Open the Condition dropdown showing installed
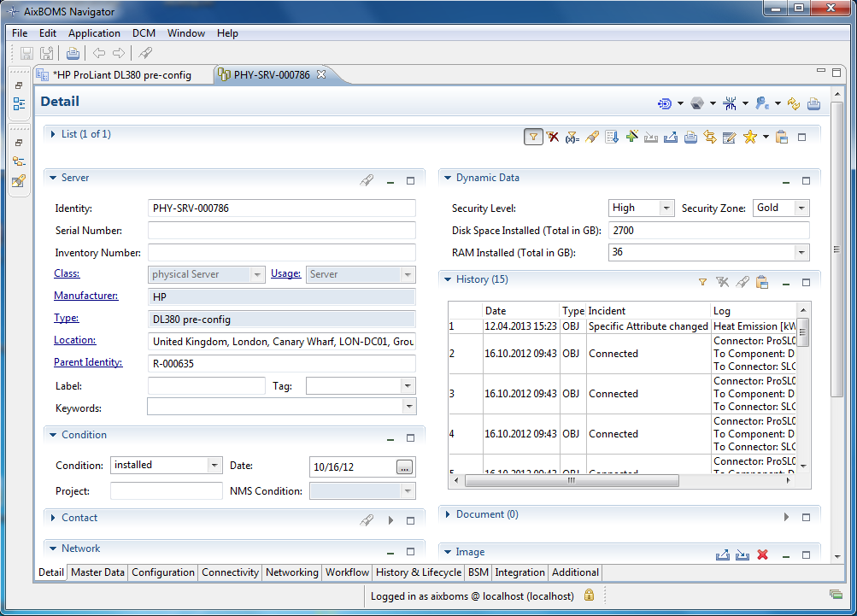The image size is (857, 616). [x=214, y=466]
